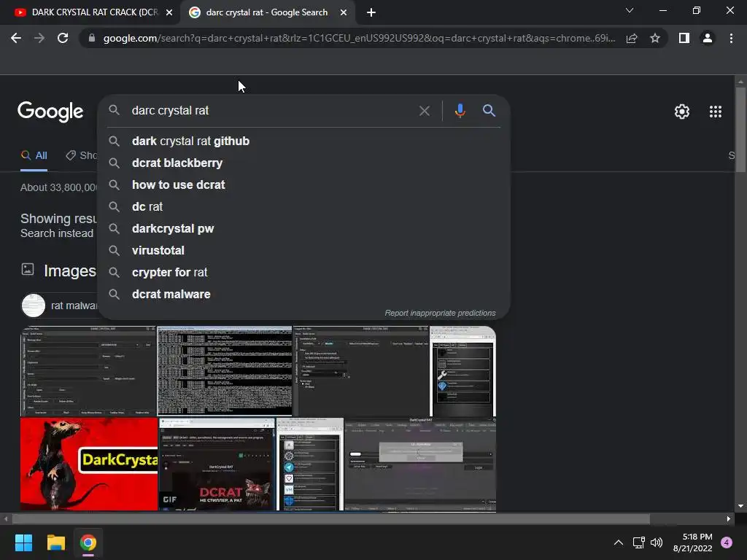This screenshot has height=560, width=747.
Task: Open the tab search dropdown chevron
Action: 630,10
